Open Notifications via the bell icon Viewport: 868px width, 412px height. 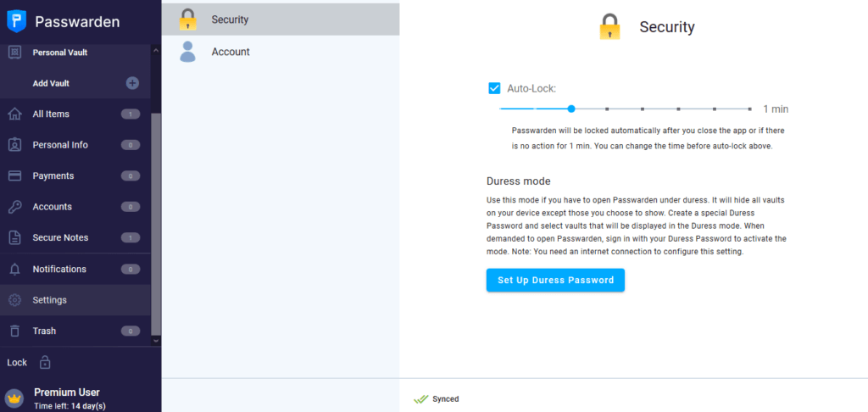pos(15,269)
